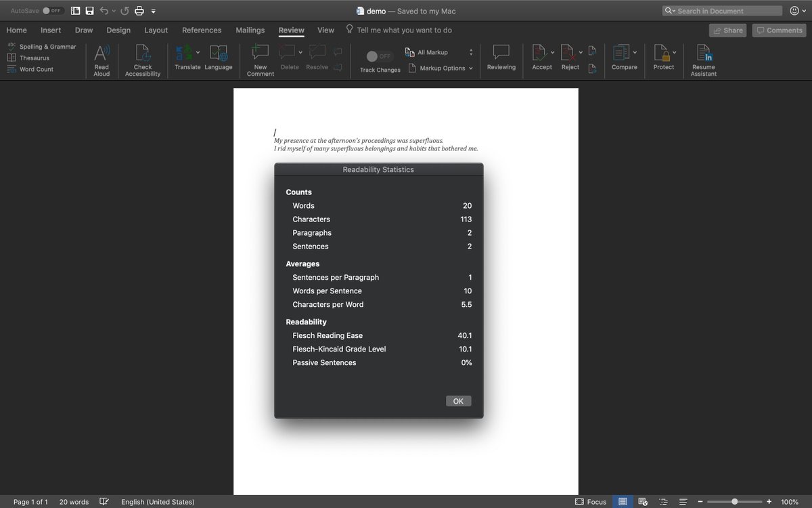
Task: Click Page 1 of 1 in status bar
Action: coord(30,502)
